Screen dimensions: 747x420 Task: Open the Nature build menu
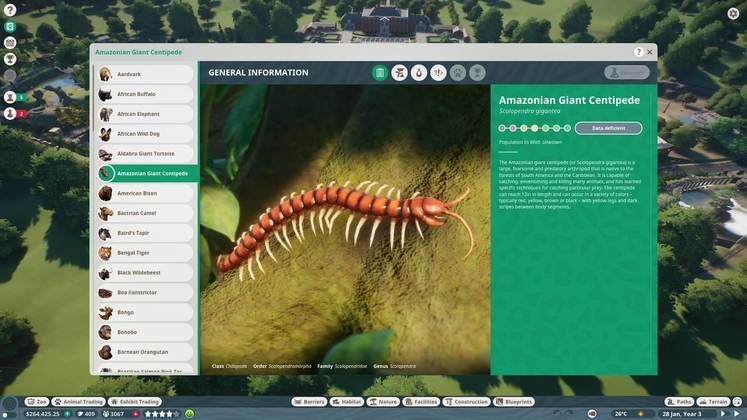383,402
